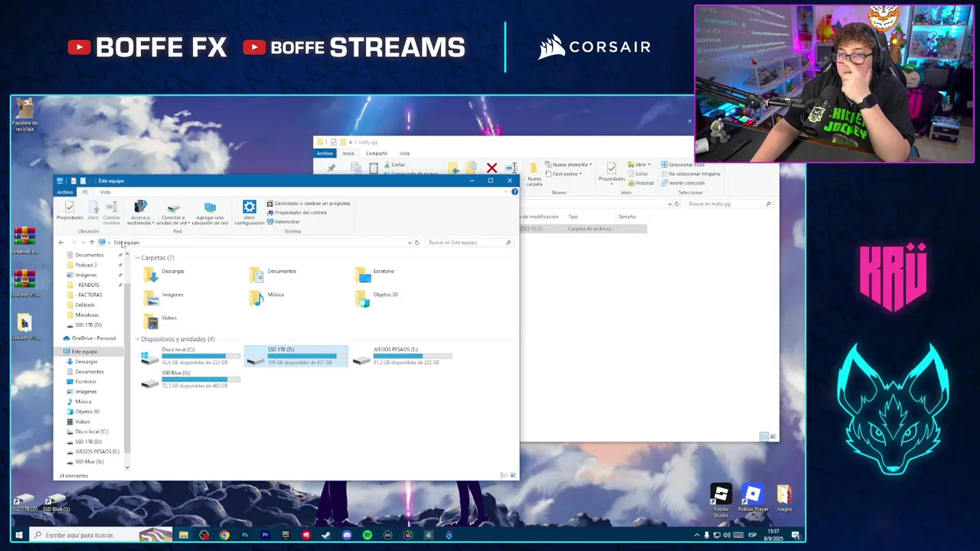Click Administrar in Sistema group
Viewport: 980px width, 551px height.
pyautogui.click(x=283, y=222)
